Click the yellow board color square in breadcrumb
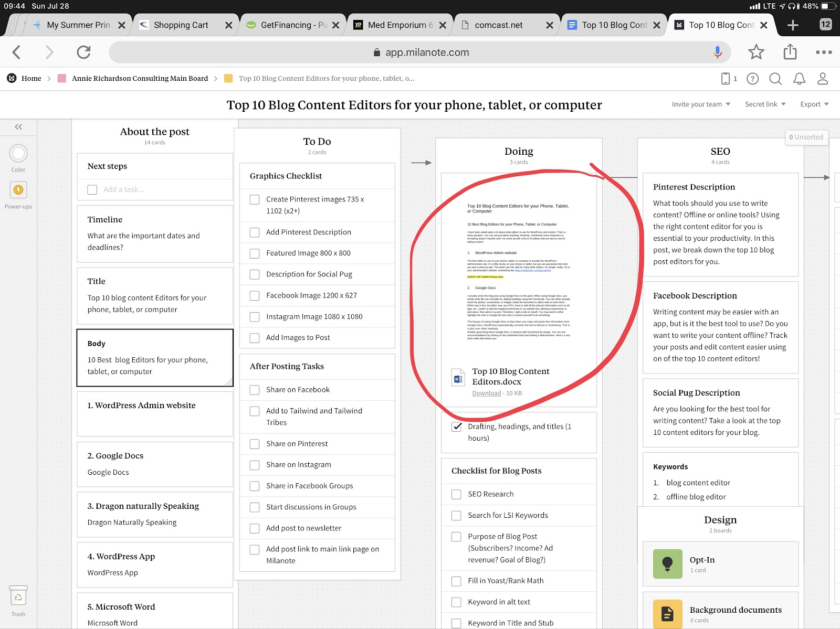This screenshot has width=840, height=629. (228, 78)
